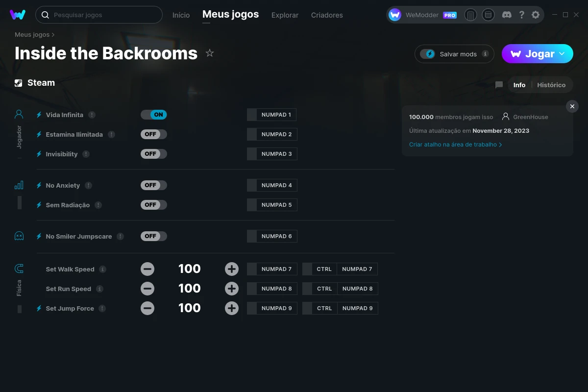588x392 pixels.
Task: Open the Criadores tab
Action: pos(327,15)
